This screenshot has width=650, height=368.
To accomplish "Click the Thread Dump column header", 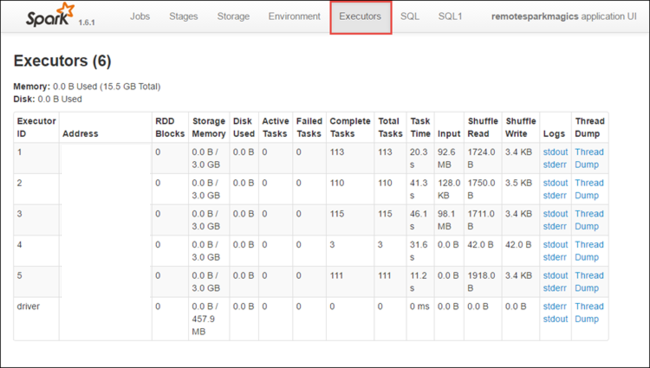I will coord(589,127).
